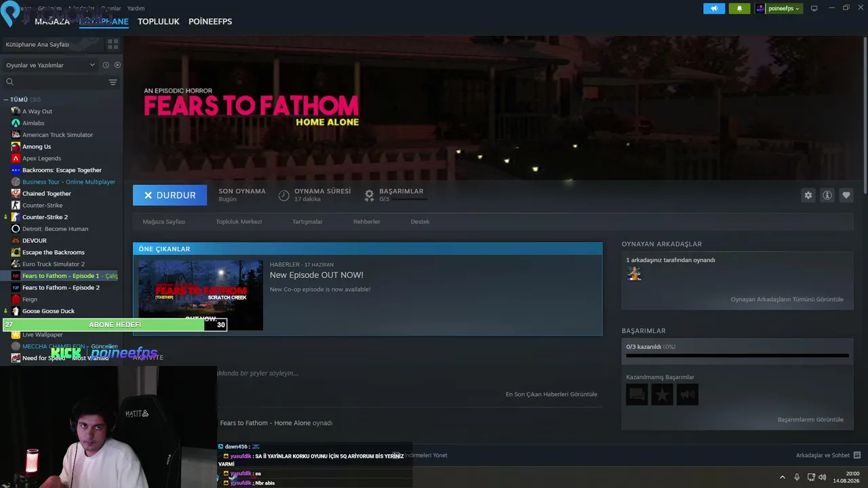
Task: Toggle sort by recent activity clock
Action: (106, 65)
